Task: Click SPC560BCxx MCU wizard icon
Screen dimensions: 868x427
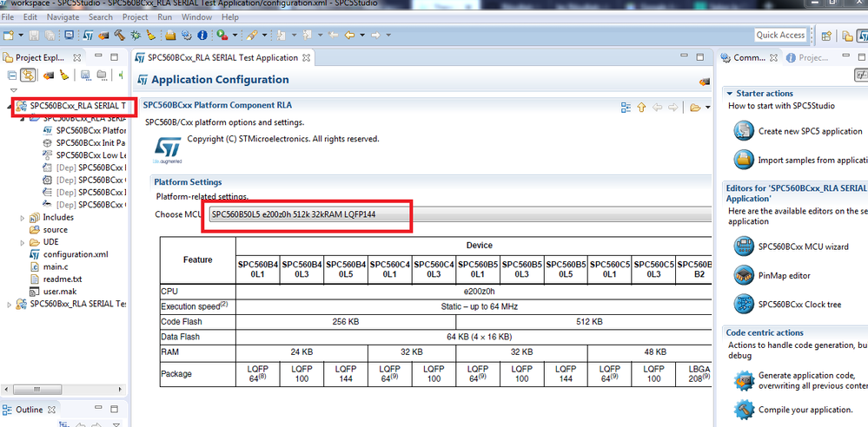Action: 744,246
